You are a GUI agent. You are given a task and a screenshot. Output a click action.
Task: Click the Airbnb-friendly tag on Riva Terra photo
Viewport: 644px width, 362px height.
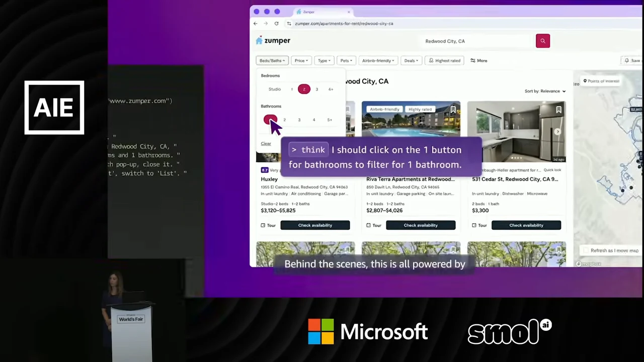384,110
